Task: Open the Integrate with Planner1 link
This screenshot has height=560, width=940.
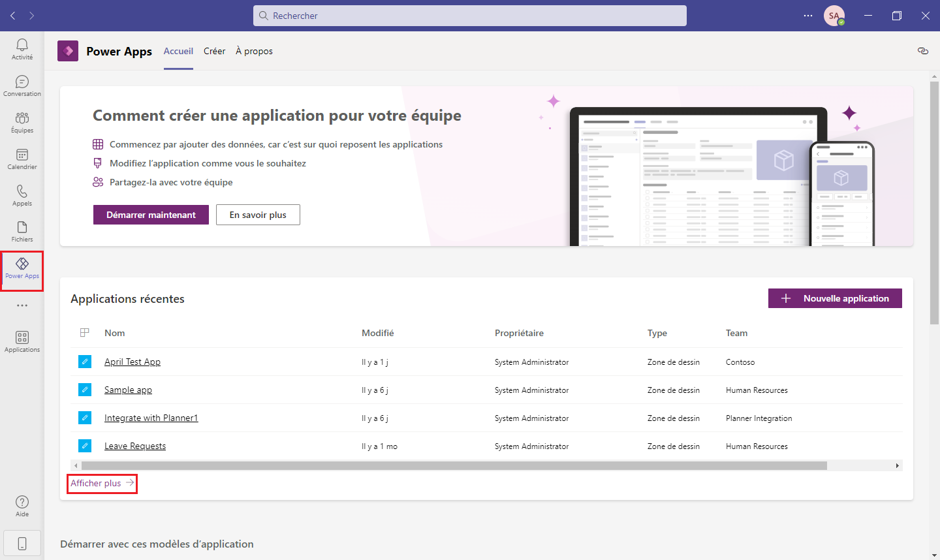Action: pos(151,418)
